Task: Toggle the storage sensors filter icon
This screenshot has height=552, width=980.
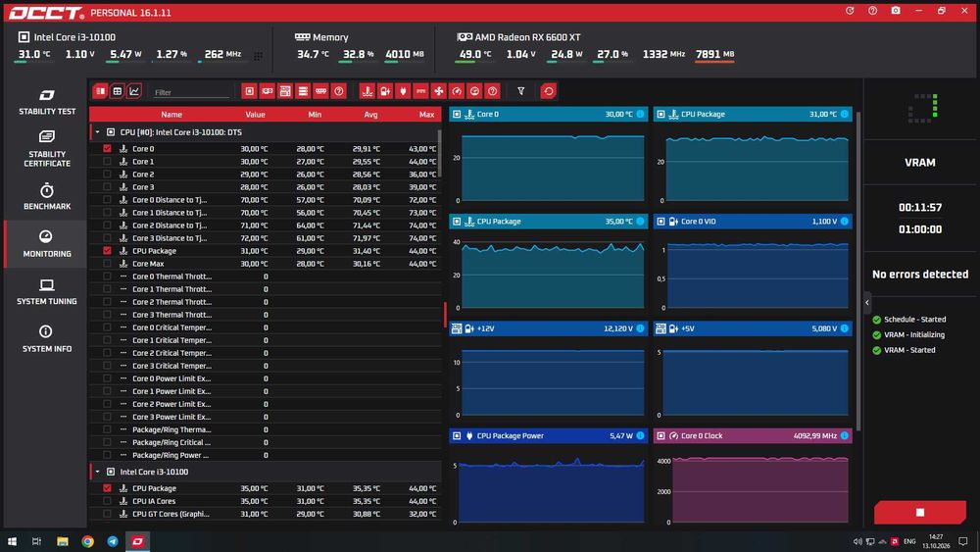Action: point(303,91)
